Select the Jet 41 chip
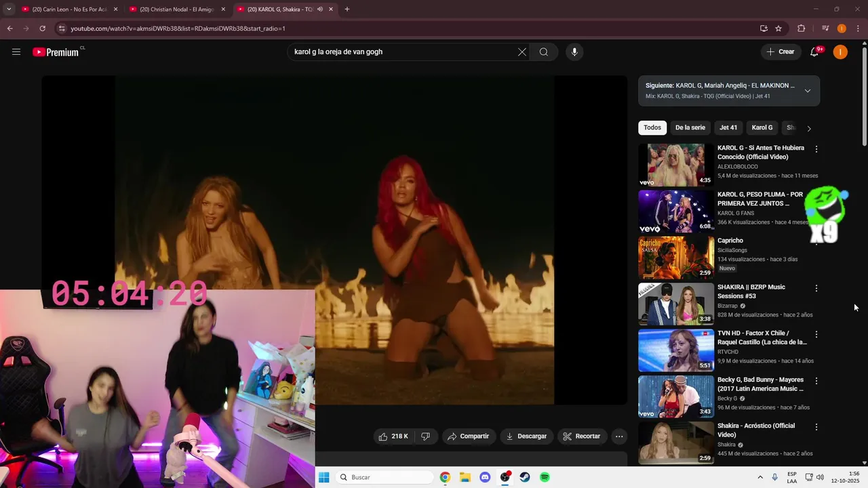Screen dimensions: 868x488 (728, 127)
